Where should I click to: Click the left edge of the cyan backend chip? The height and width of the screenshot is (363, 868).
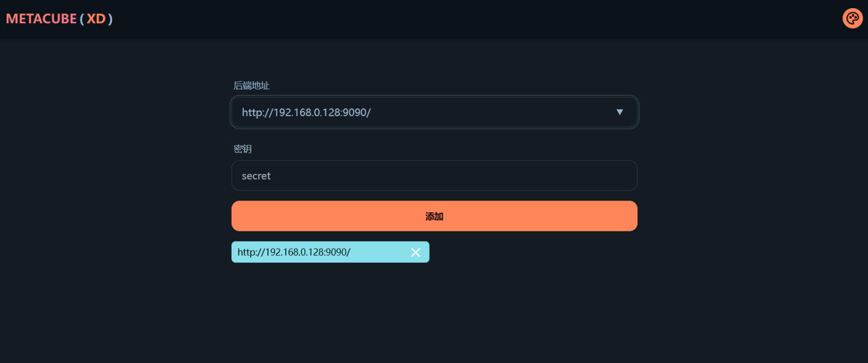(x=234, y=252)
